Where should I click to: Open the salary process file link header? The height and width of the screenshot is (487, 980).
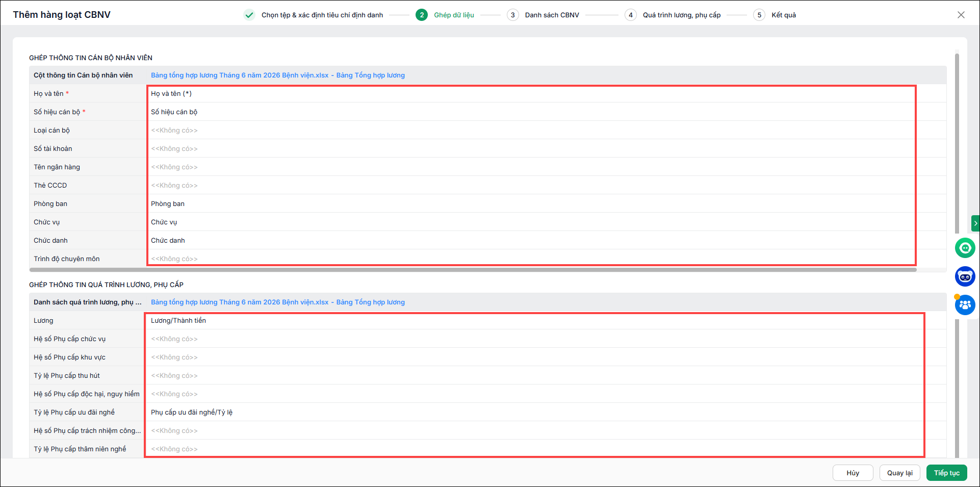pos(277,302)
